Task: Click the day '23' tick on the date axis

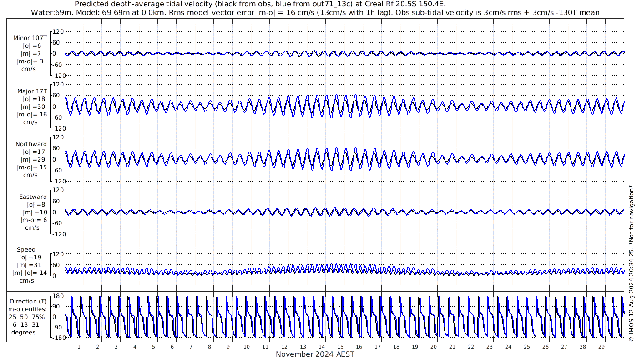Action: 489,347
